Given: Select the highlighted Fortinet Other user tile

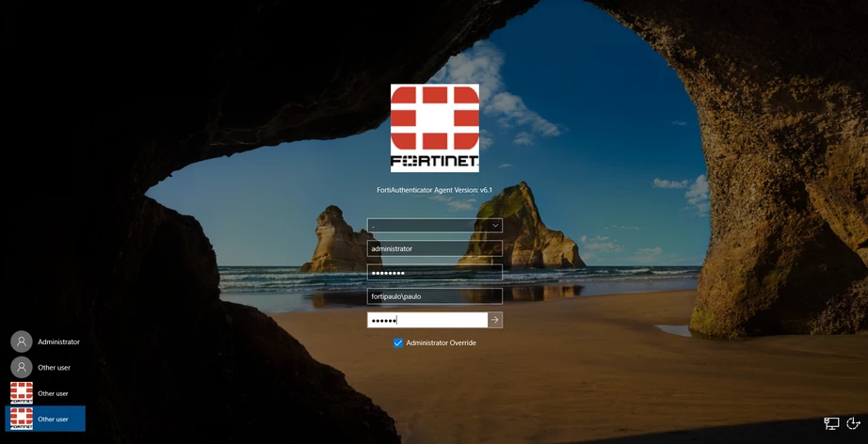Looking at the screenshot, I should click(x=45, y=419).
